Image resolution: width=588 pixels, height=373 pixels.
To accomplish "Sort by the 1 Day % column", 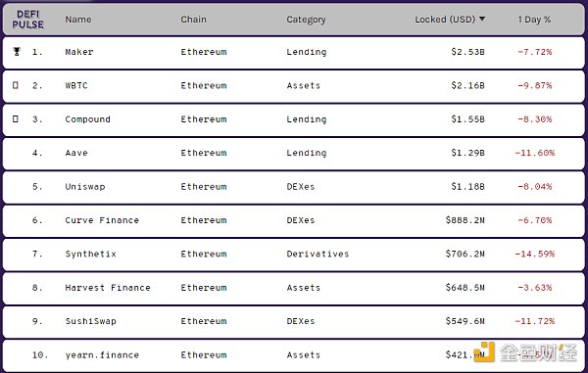I will (534, 20).
